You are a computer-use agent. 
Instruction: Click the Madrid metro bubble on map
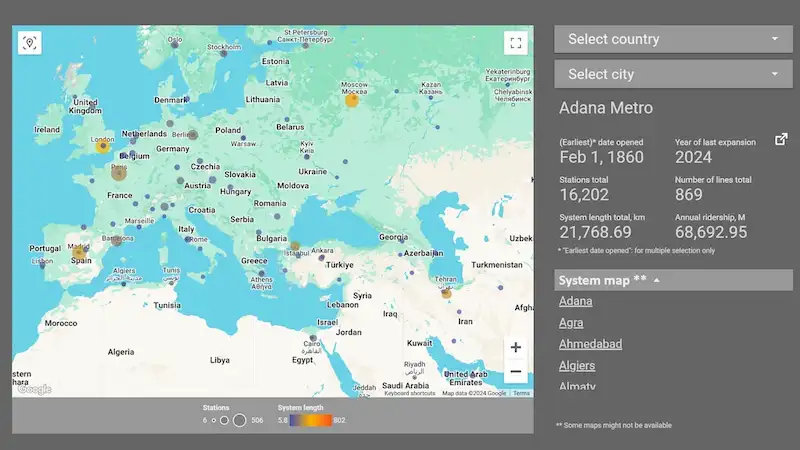[79, 252]
